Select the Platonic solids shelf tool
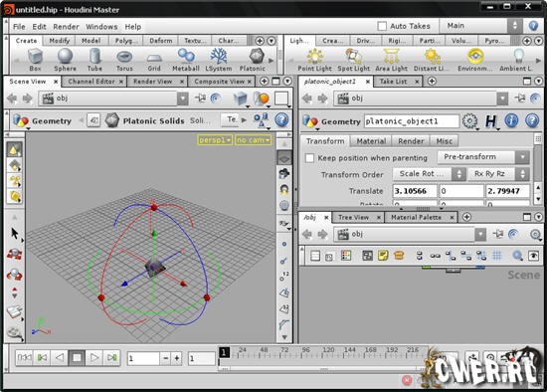 coord(253,60)
